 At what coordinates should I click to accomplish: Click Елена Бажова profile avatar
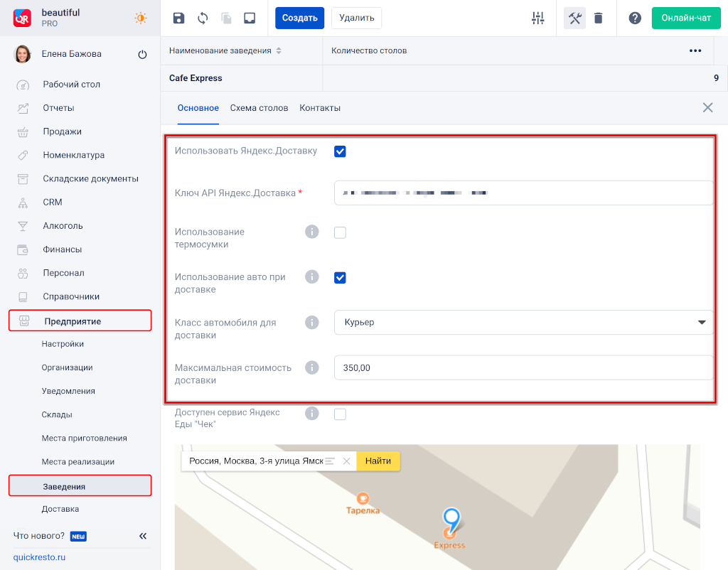[x=23, y=54]
